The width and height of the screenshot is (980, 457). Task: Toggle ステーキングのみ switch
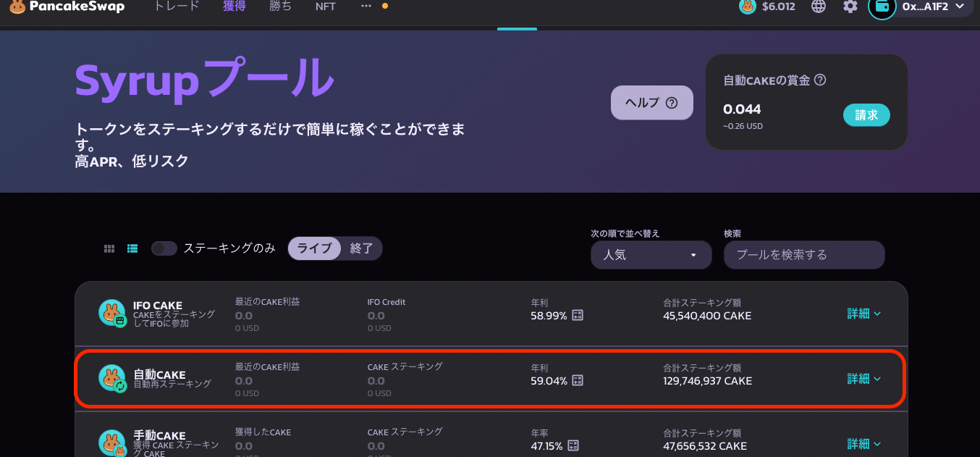[x=164, y=248]
